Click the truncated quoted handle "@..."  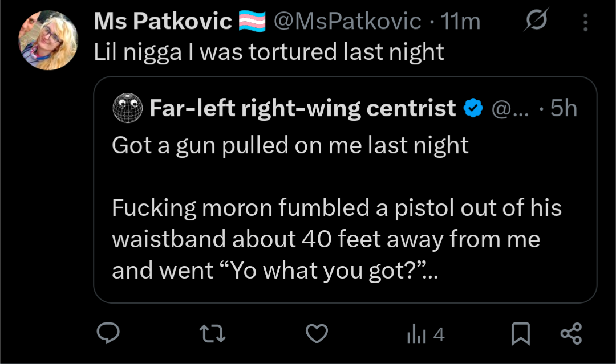tap(510, 108)
